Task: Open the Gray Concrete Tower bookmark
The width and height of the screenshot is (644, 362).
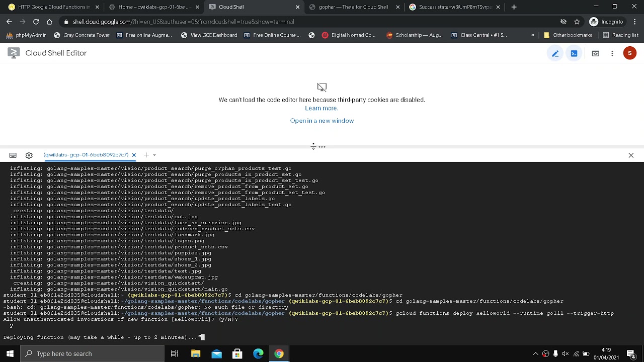Action: pyautogui.click(x=82, y=35)
